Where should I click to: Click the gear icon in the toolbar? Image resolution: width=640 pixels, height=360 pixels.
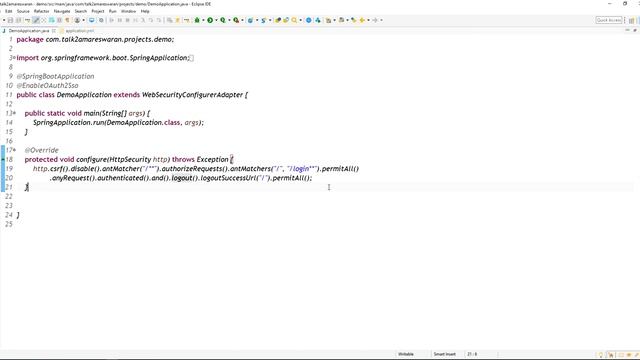[x=101, y=20]
